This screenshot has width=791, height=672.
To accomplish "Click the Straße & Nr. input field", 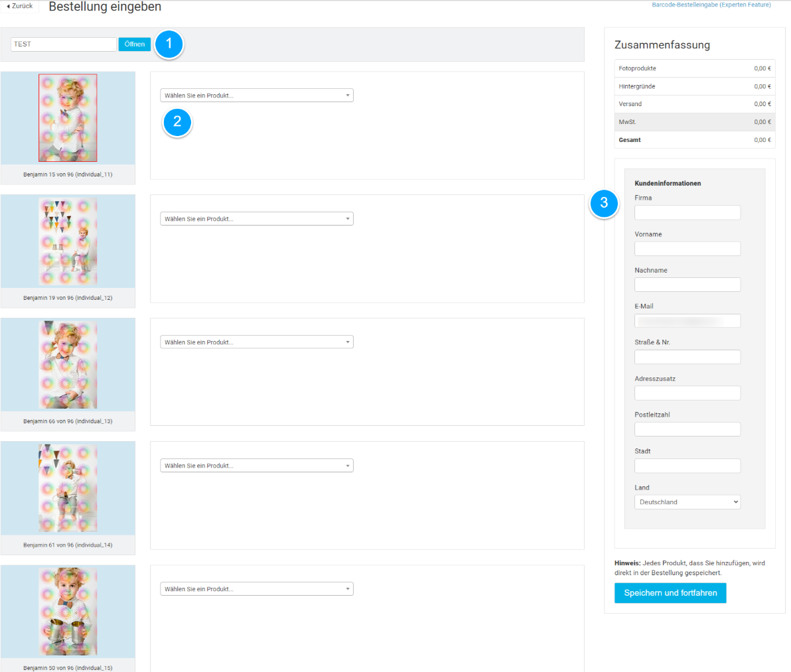I will pyautogui.click(x=687, y=357).
